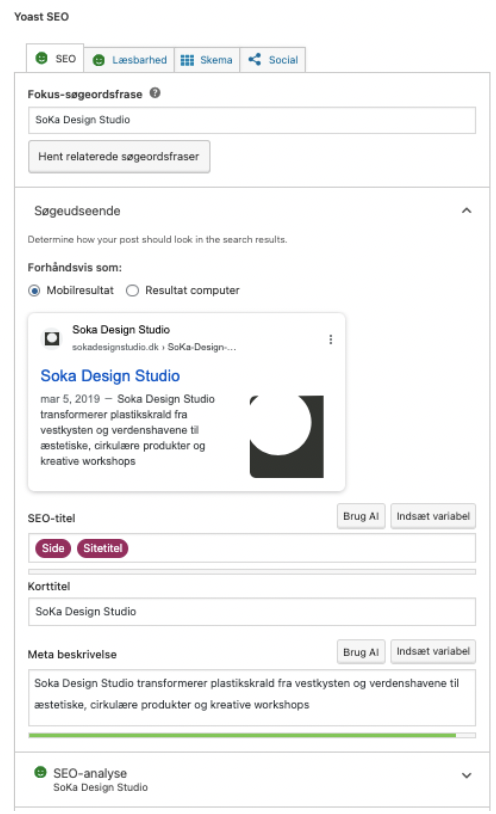Click the meta description length progress bar
Image resolution: width=496 pixels, height=814 pixels.
pos(252,735)
